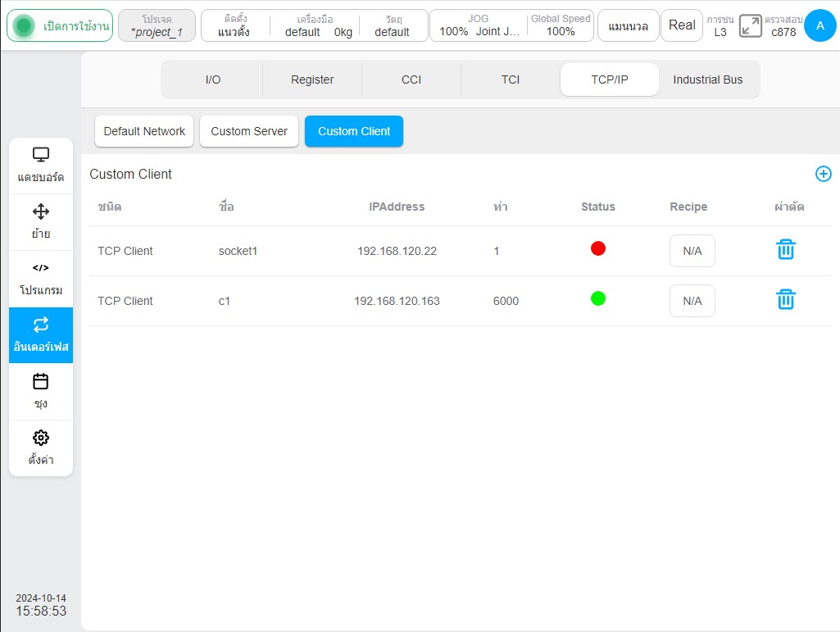Open the Global Speed 100% setting

(561, 25)
